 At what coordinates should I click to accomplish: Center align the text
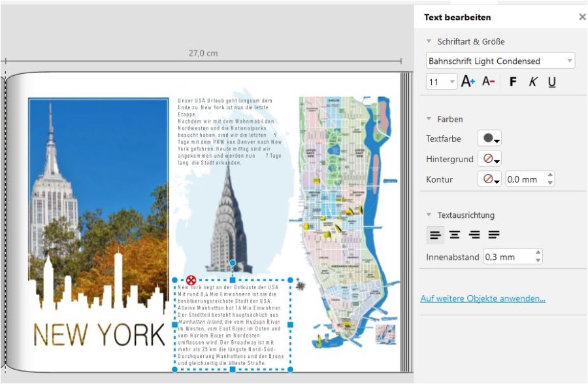(x=455, y=235)
